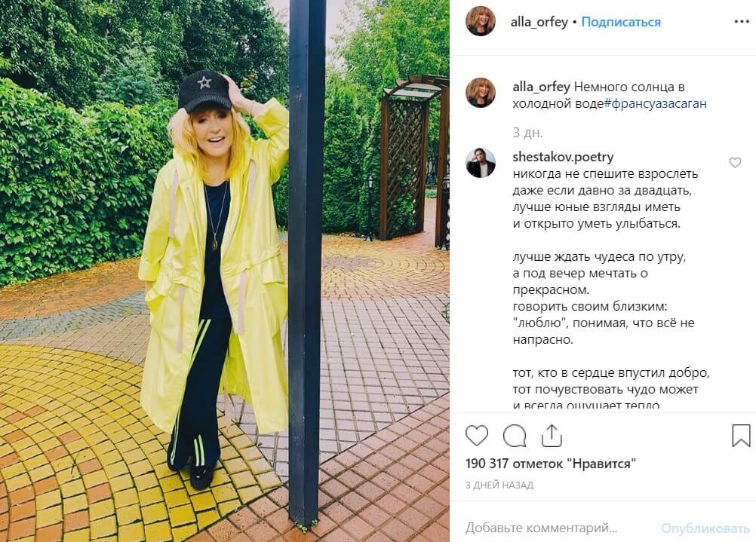Click the Опубликовать post button

point(705,528)
